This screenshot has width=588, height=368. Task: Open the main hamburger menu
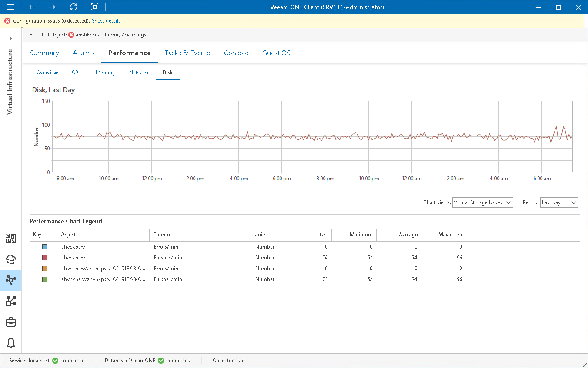10,7
